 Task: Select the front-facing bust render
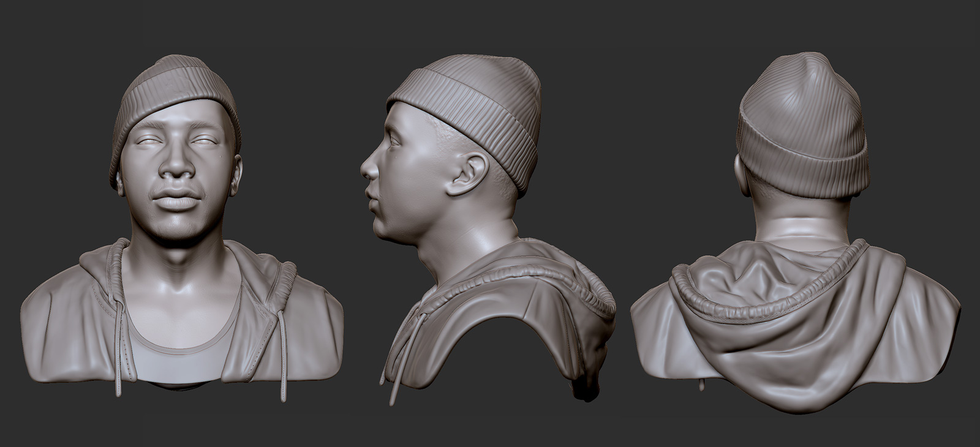click(x=181, y=228)
